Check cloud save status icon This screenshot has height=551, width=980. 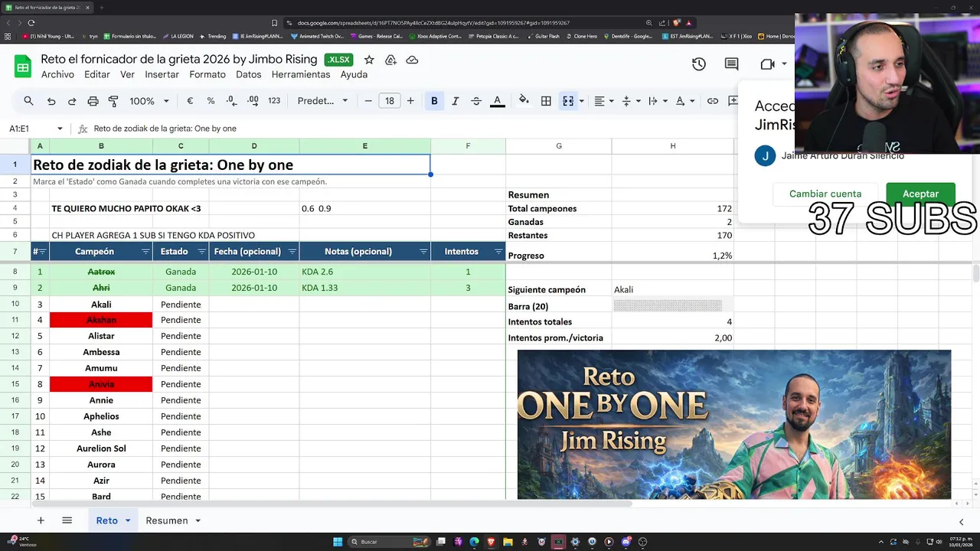[x=412, y=60]
